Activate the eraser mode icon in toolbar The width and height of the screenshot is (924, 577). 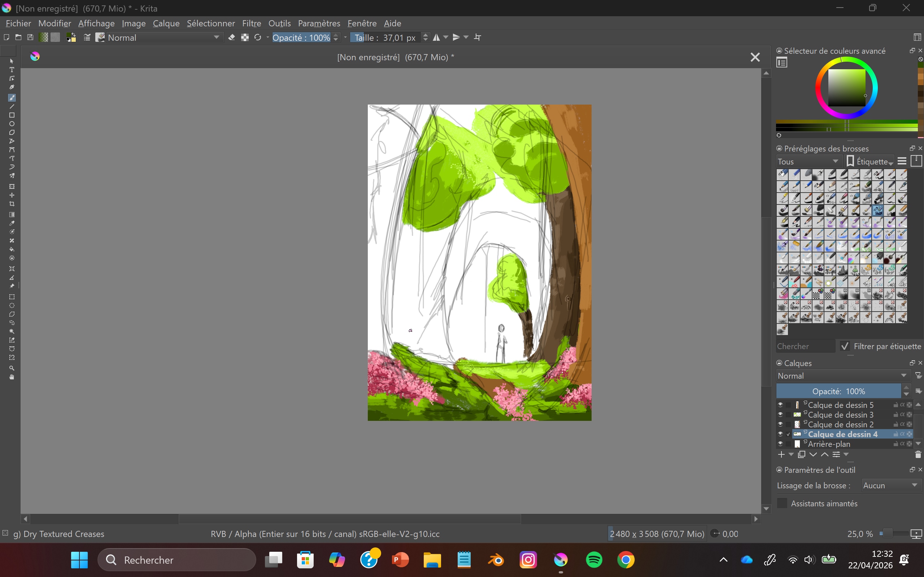click(x=231, y=38)
